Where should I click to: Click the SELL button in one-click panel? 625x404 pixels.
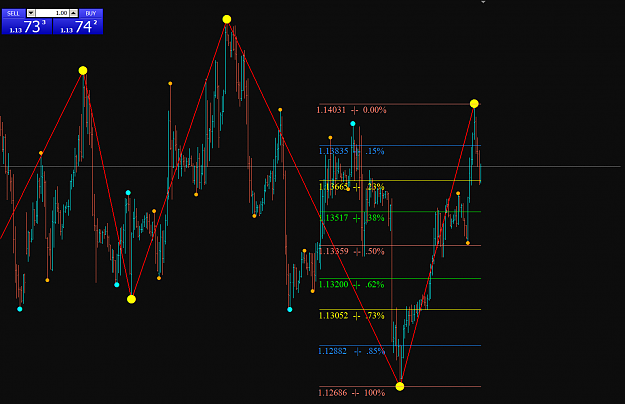(13, 13)
